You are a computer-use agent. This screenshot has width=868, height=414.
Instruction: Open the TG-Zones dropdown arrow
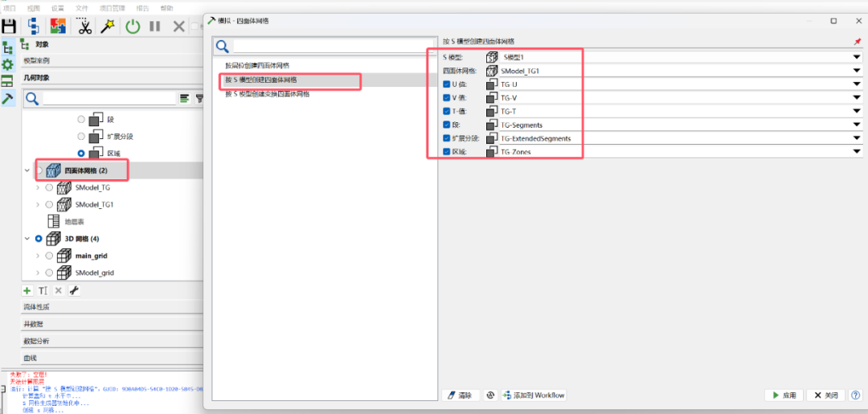tap(857, 152)
